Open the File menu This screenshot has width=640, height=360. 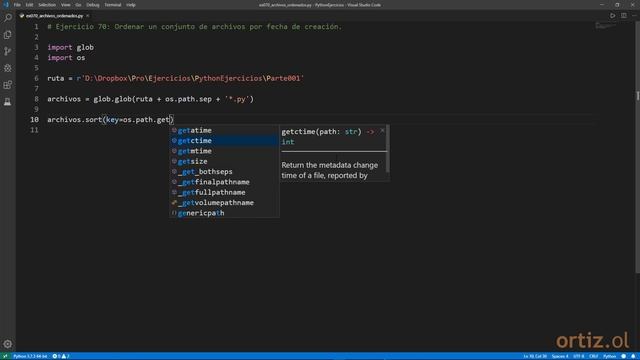coord(17,5)
